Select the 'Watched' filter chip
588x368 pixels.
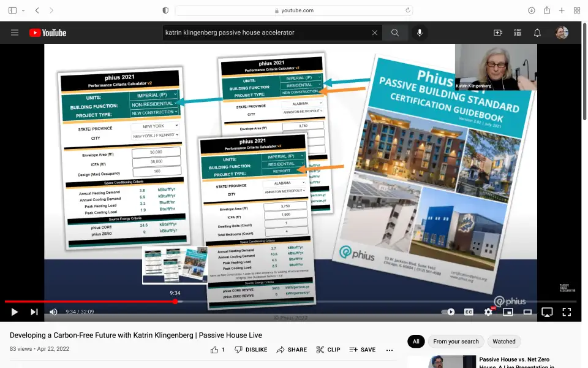point(504,342)
